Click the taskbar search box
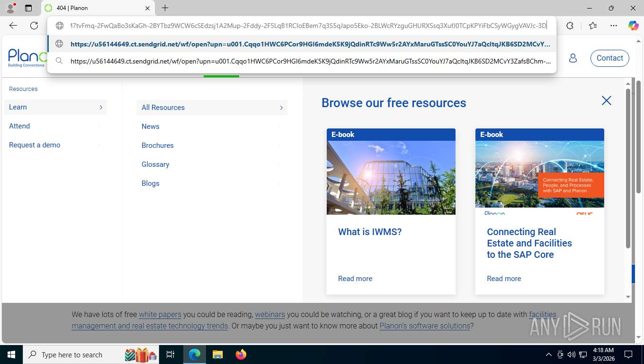This screenshot has width=644, height=364. 91,355
